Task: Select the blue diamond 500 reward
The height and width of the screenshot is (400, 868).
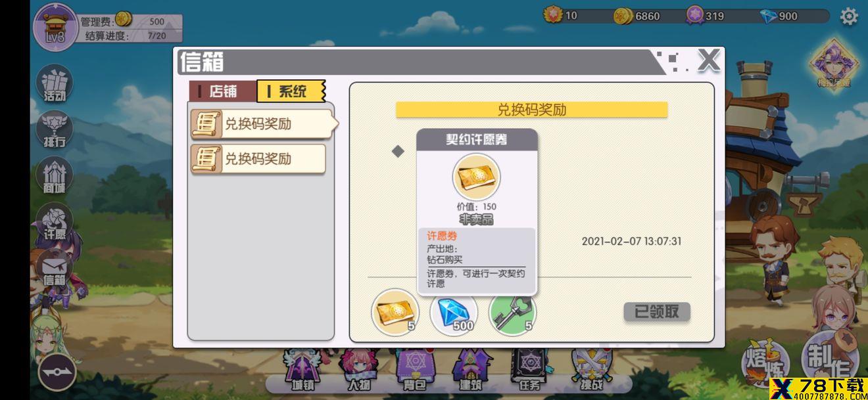Action: 454,312
